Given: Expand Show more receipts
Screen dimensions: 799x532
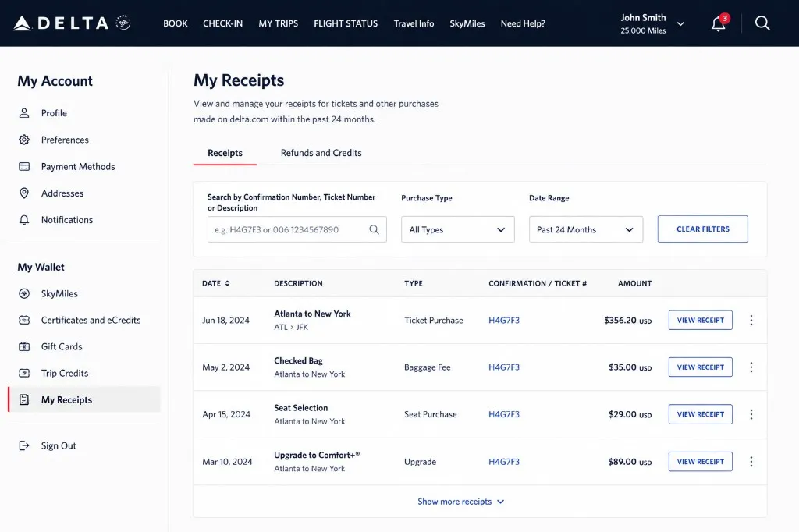Looking at the screenshot, I should click(x=460, y=502).
